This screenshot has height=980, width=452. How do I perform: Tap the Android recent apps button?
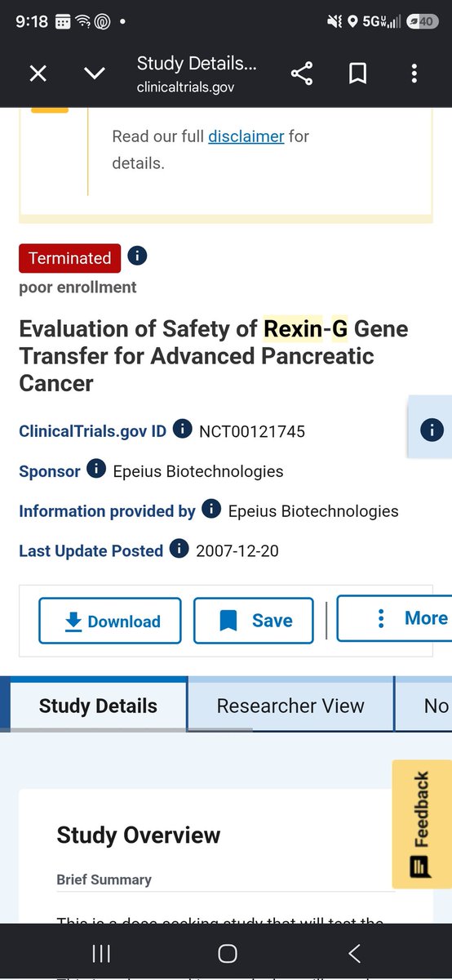click(101, 953)
